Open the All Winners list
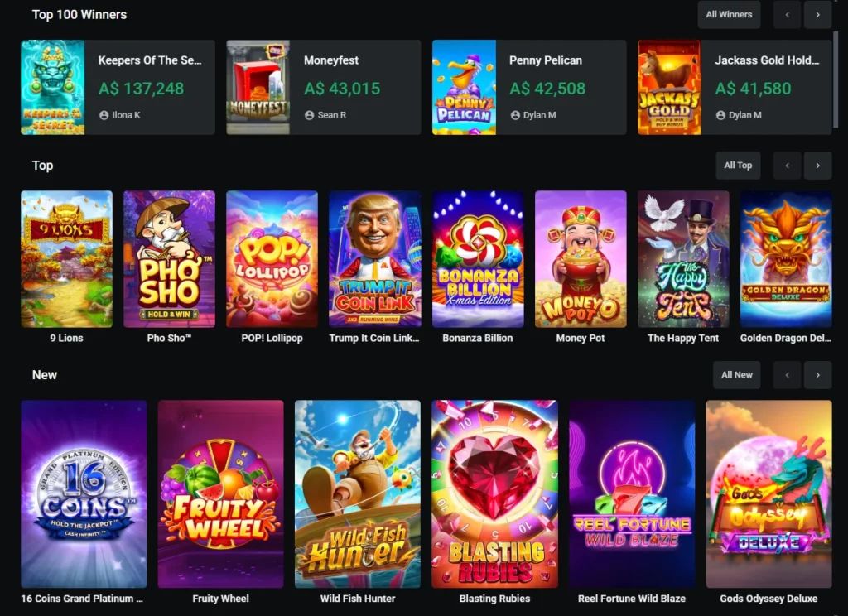The width and height of the screenshot is (848, 616). click(729, 15)
